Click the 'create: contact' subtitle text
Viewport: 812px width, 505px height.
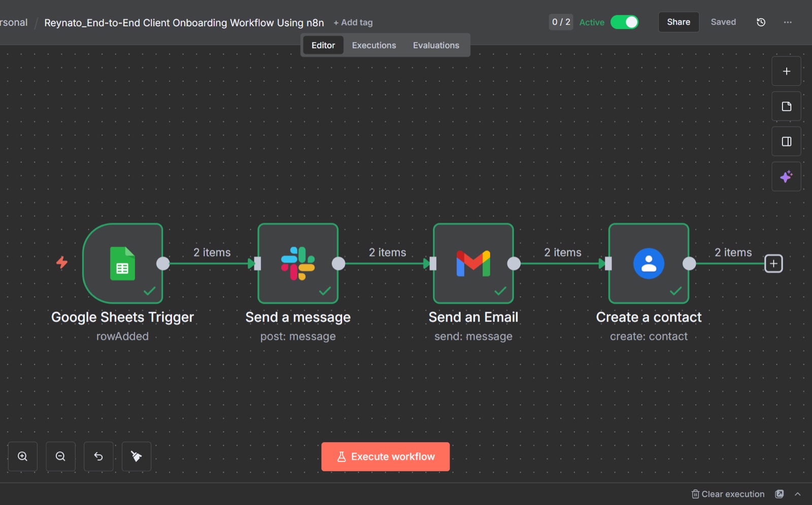click(649, 336)
